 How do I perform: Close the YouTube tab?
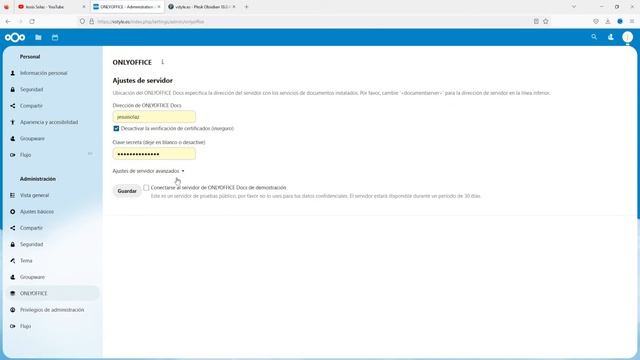tap(83, 7)
